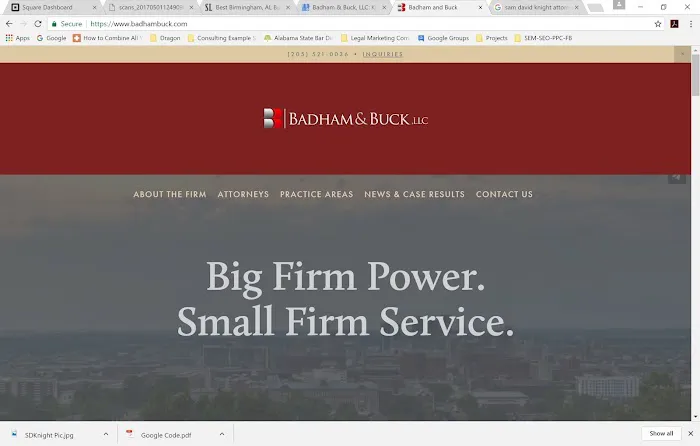Screen dimensions: 700x446
Task: Open the How to Combine All bookmark
Action: (x=108, y=38)
